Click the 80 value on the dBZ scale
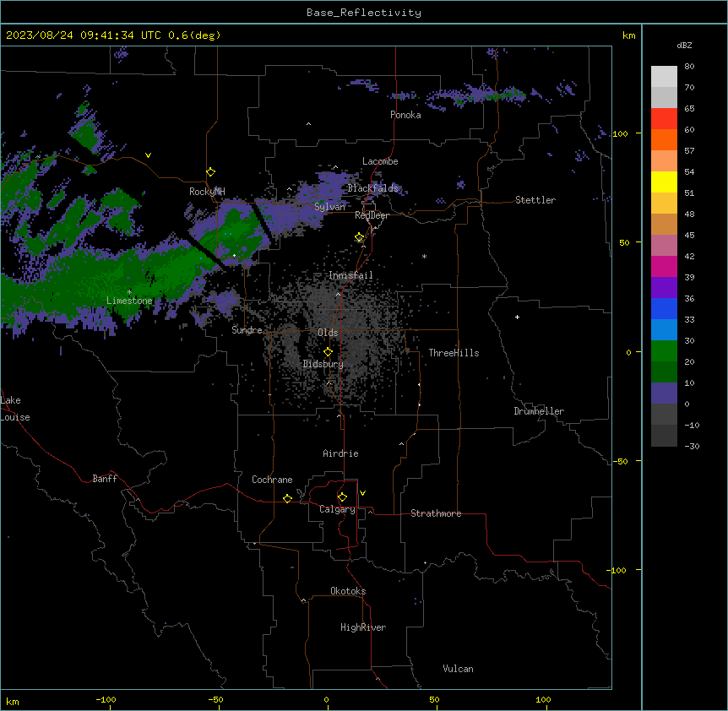 click(x=689, y=67)
